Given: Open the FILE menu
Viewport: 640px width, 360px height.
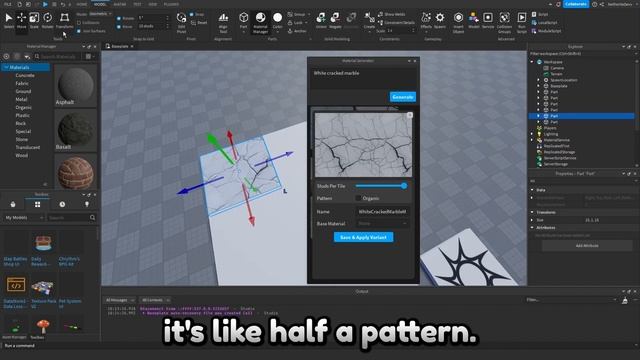Looking at the screenshot, I should 8,4.
